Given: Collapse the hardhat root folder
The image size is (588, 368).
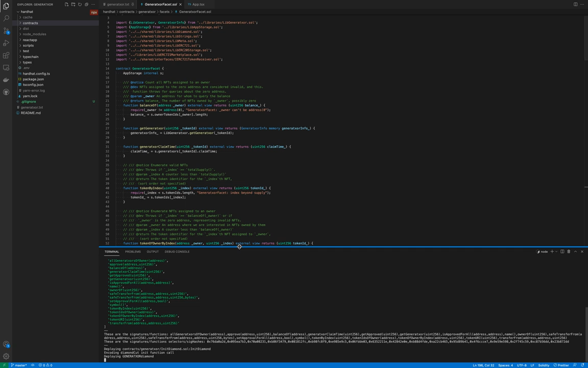Looking at the screenshot, I should tap(56, 12).
